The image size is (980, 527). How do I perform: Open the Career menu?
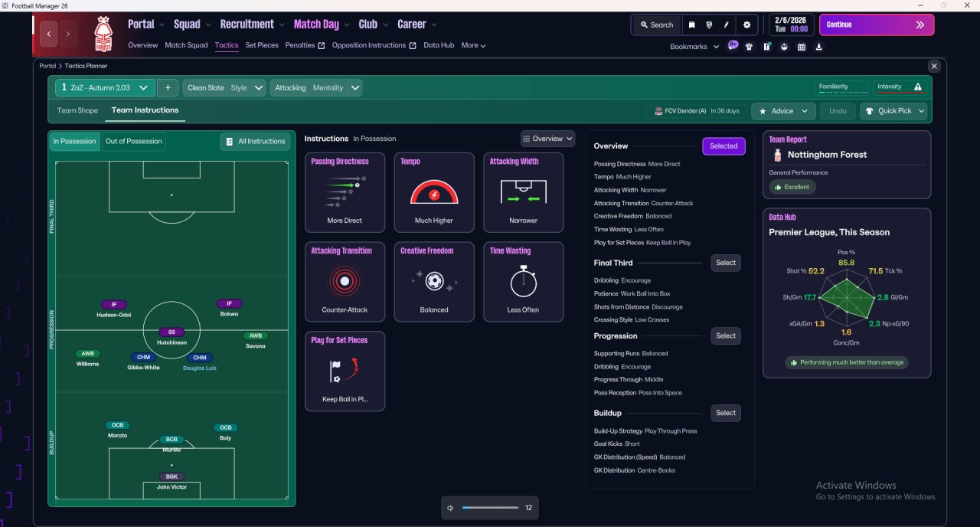coord(416,25)
